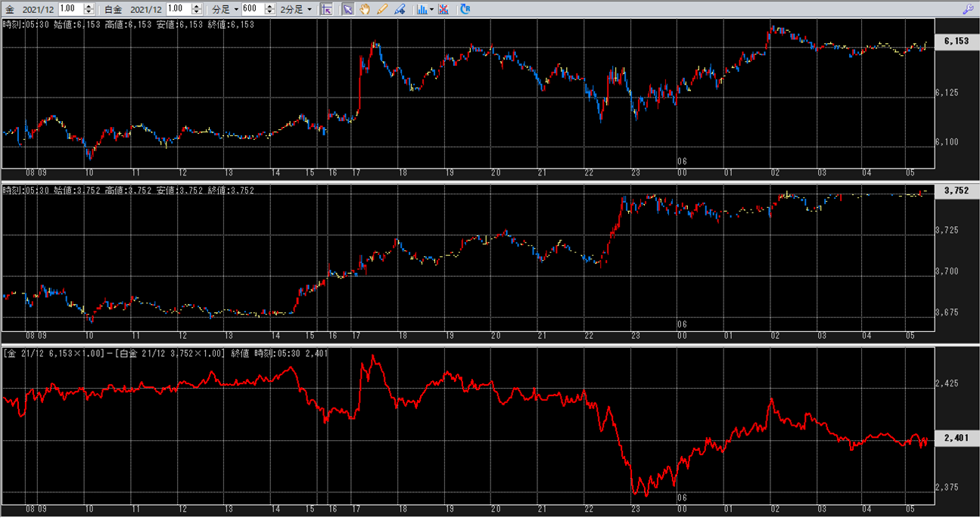Image resolution: width=980 pixels, height=518 pixels.
Task: Click the gold 1.00 multiplier input field
Action: (x=71, y=9)
